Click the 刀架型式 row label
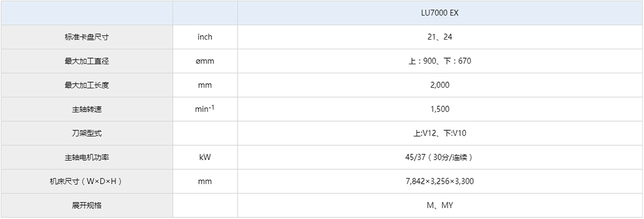This screenshot has height=219, width=644. pyautogui.click(x=86, y=134)
